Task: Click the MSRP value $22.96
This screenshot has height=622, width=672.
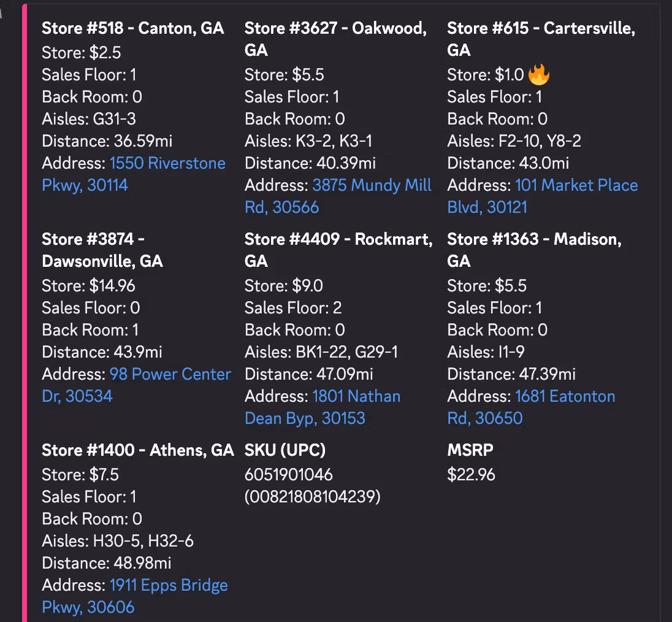Action: click(471, 475)
